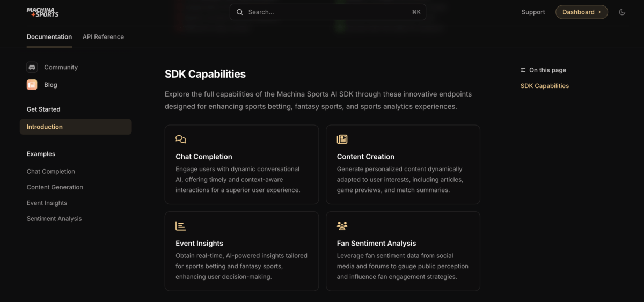
Task: Click the Chat Completion card bubbles icon
Action: pos(181,139)
